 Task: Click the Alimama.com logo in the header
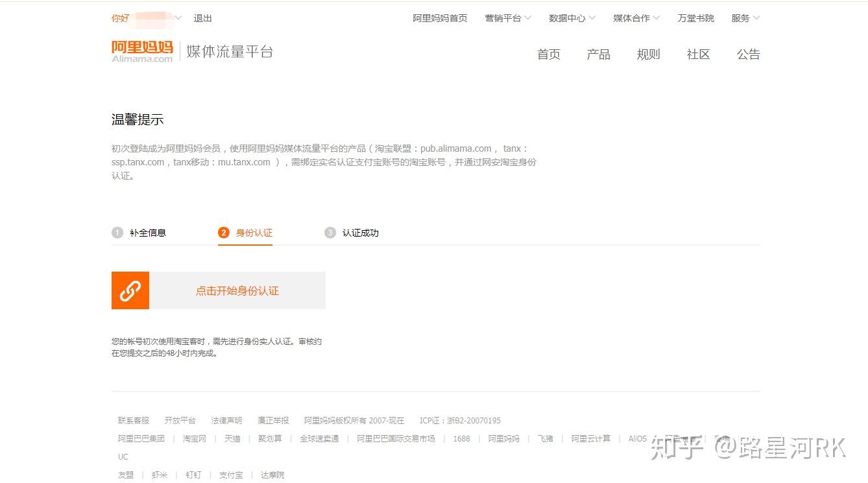coord(142,51)
